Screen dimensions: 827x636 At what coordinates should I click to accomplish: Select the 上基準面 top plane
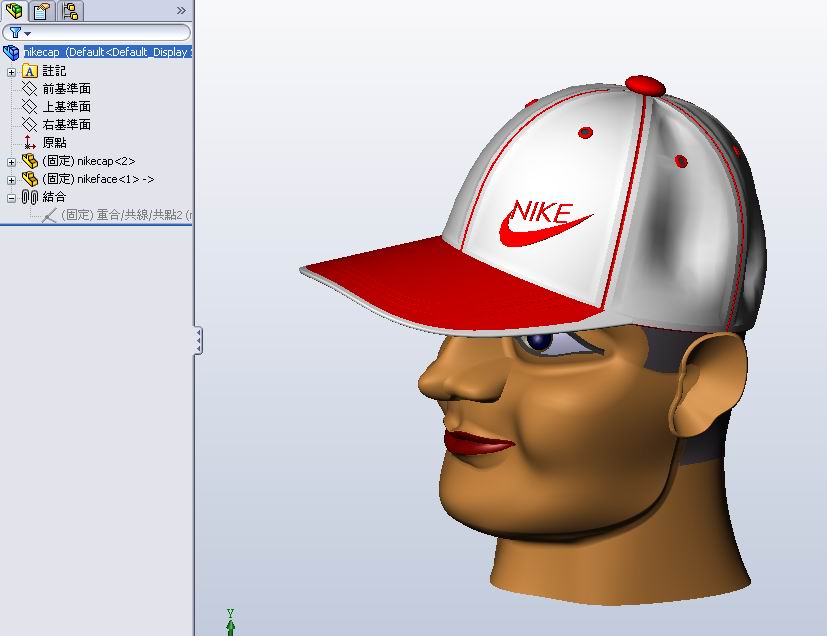66,107
